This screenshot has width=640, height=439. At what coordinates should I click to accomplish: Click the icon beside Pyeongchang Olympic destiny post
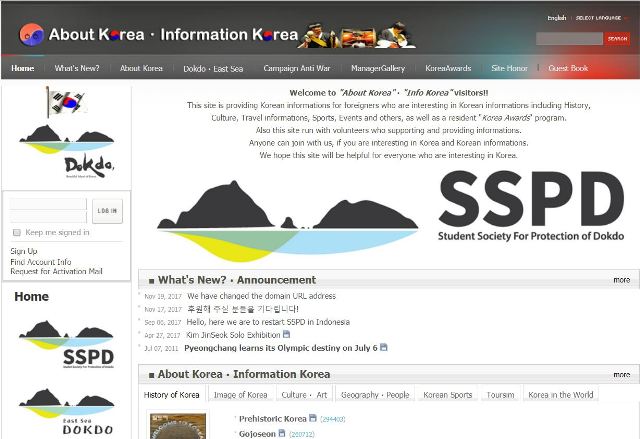[384, 348]
